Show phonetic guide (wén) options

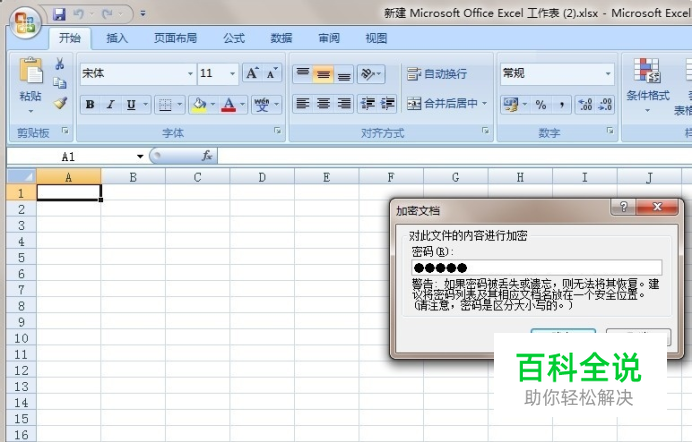(262, 105)
